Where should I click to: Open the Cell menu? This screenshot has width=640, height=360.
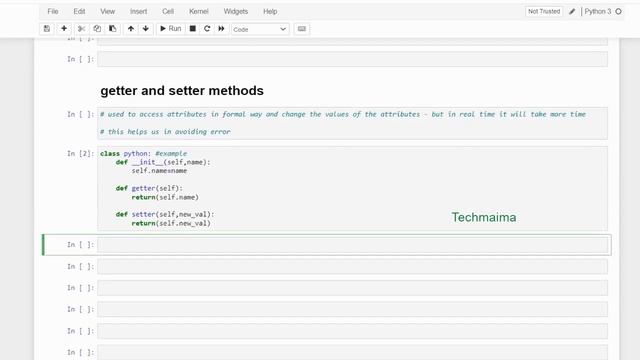click(168, 11)
